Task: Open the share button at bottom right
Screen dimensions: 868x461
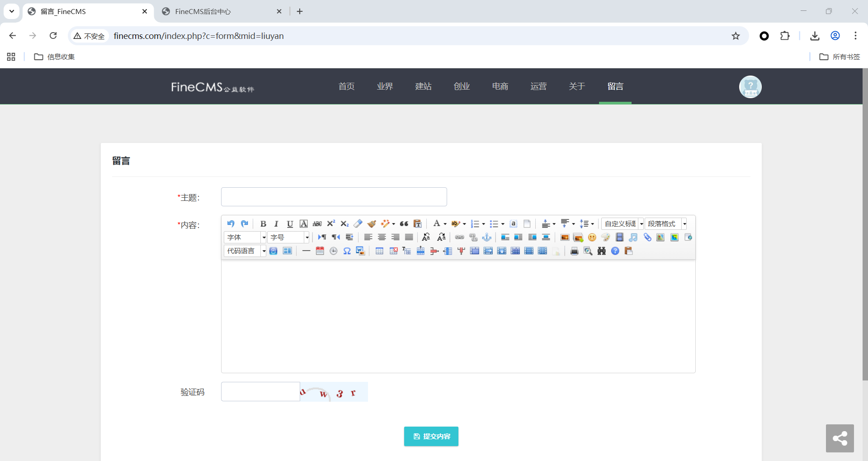Action: 840,438
